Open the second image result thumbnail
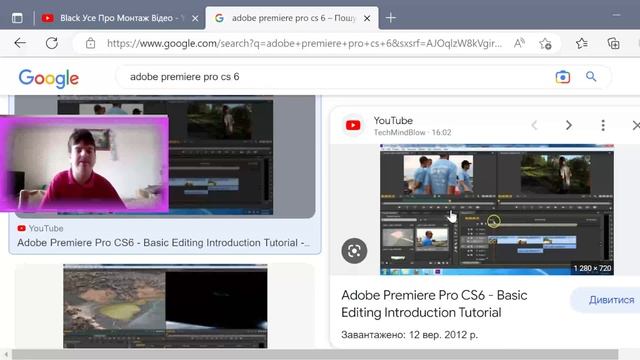Screen dimensions: 640x360 (165, 306)
